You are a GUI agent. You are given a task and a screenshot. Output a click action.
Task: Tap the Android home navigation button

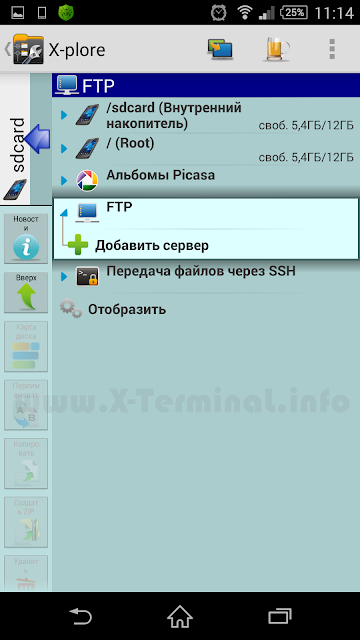[180, 616]
